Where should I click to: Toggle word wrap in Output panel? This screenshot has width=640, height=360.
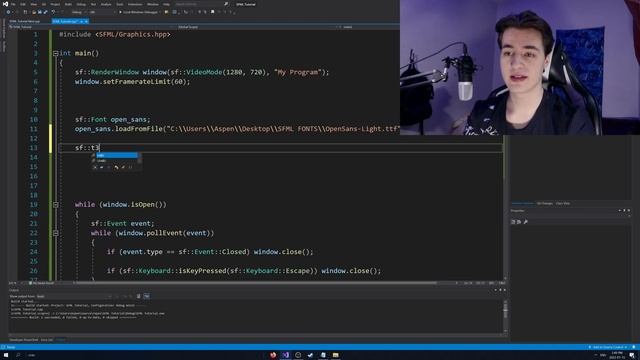click(147, 296)
